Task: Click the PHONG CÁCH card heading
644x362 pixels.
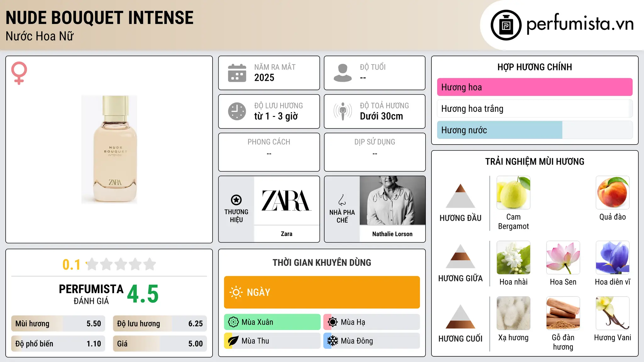Action: [x=269, y=142]
